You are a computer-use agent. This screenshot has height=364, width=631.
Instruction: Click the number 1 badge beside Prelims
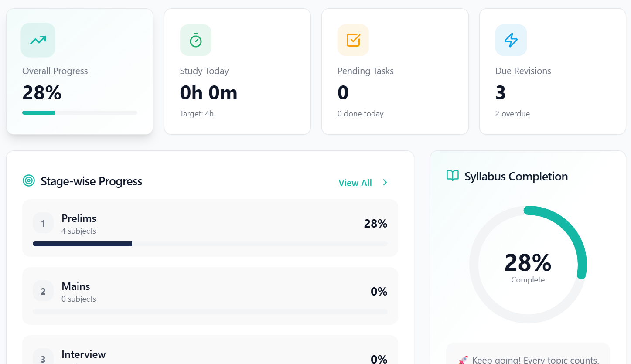click(x=43, y=224)
